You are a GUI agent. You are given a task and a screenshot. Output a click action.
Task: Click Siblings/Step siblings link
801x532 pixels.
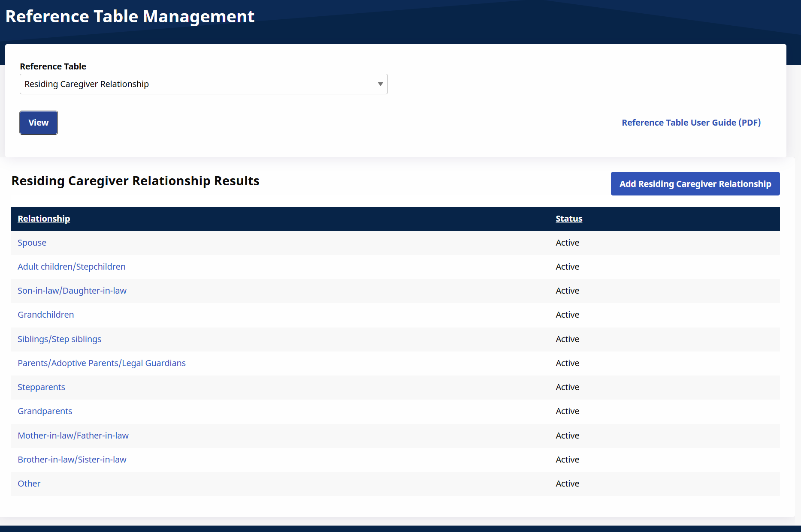[59, 339]
